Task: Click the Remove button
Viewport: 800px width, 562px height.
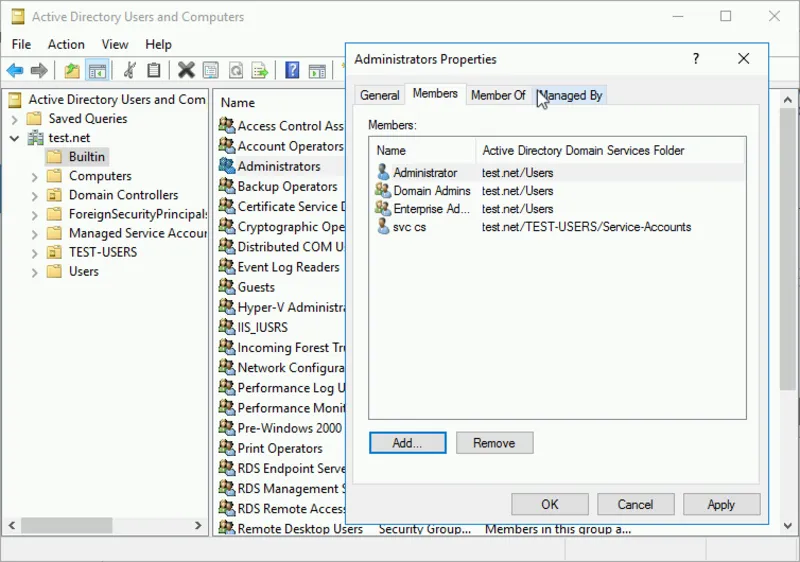Action: coord(494,443)
